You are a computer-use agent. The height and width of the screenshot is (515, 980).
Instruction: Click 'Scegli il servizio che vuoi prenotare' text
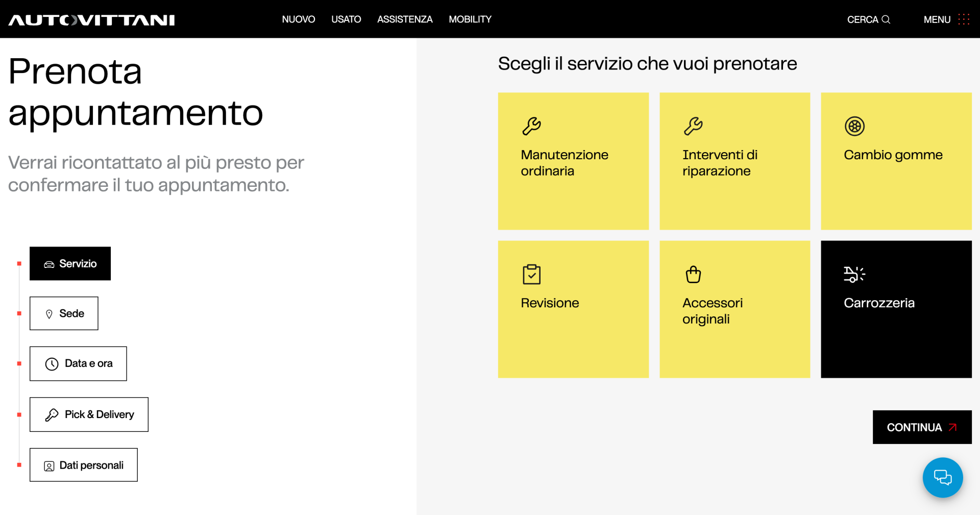coord(647,63)
